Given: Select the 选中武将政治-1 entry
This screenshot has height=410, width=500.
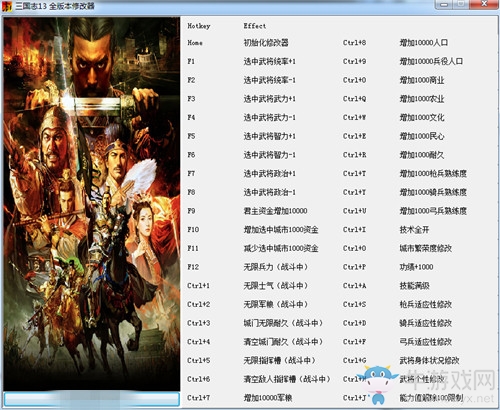Looking at the screenshot, I should [269, 192].
